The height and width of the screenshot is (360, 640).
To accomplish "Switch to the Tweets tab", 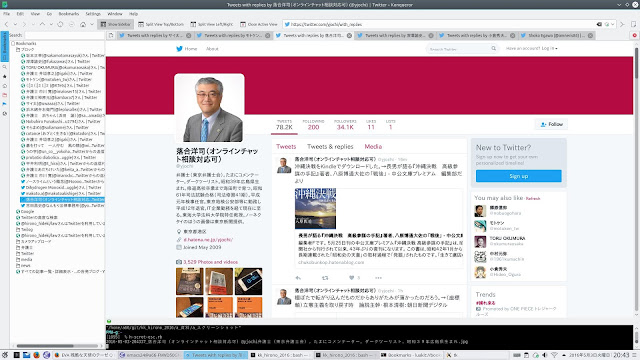I will 286,147.
